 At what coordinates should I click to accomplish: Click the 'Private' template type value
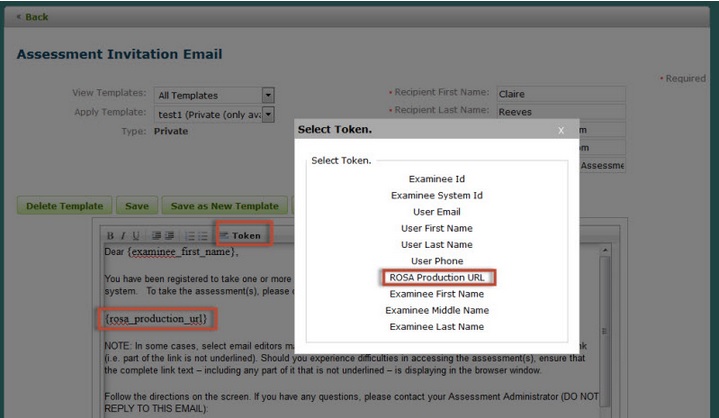pos(171,131)
